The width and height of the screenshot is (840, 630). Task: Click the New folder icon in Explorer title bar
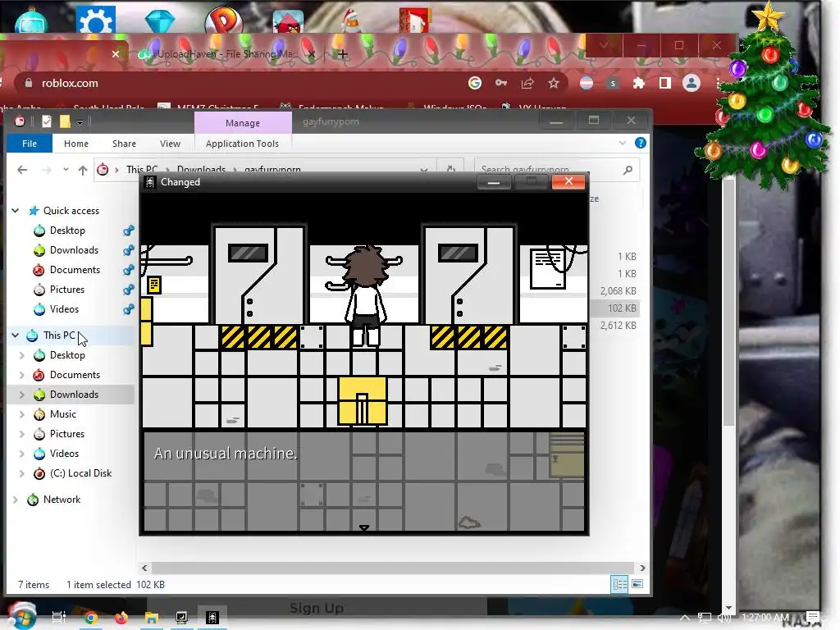65,122
